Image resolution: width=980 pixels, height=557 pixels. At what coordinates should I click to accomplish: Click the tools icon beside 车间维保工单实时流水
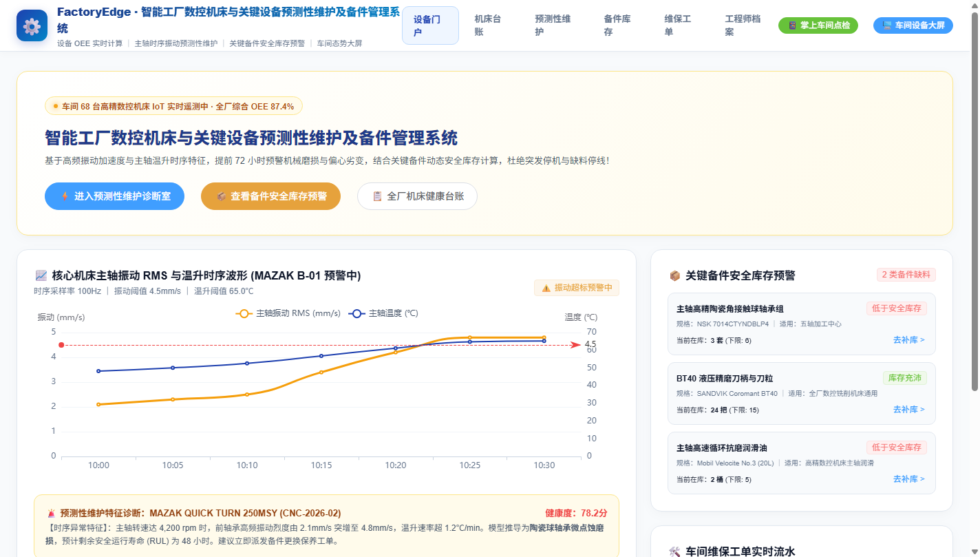(674, 551)
